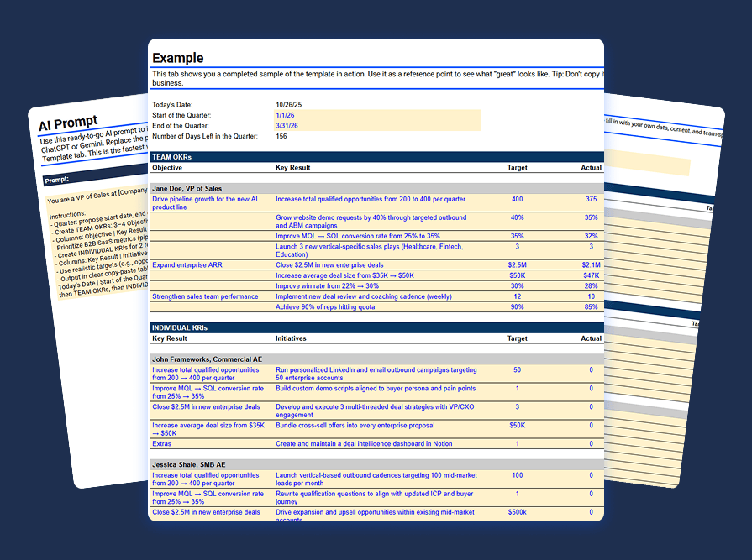
Task: Click 'Launch 3 new vertical-specific sales plays' key result
Action: click(x=369, y=250)
